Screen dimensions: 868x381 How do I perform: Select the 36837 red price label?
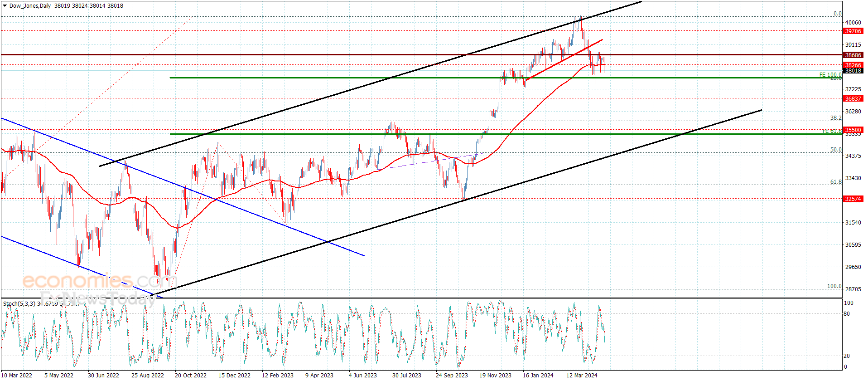click(853, 98)
